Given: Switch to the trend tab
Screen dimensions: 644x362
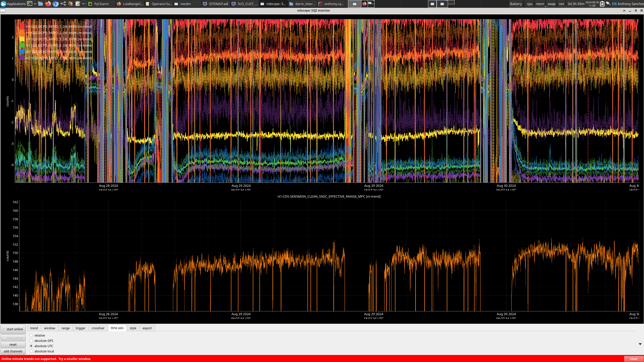Looking at the screenshot, I should 34,328.
